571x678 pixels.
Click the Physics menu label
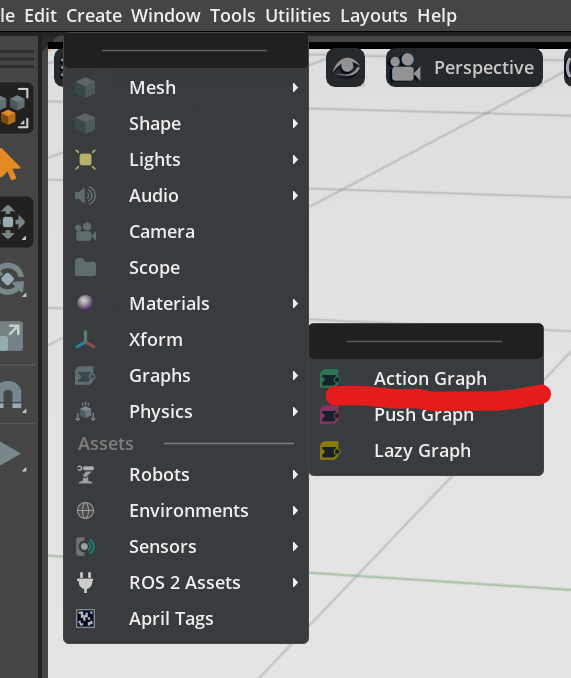161,412
